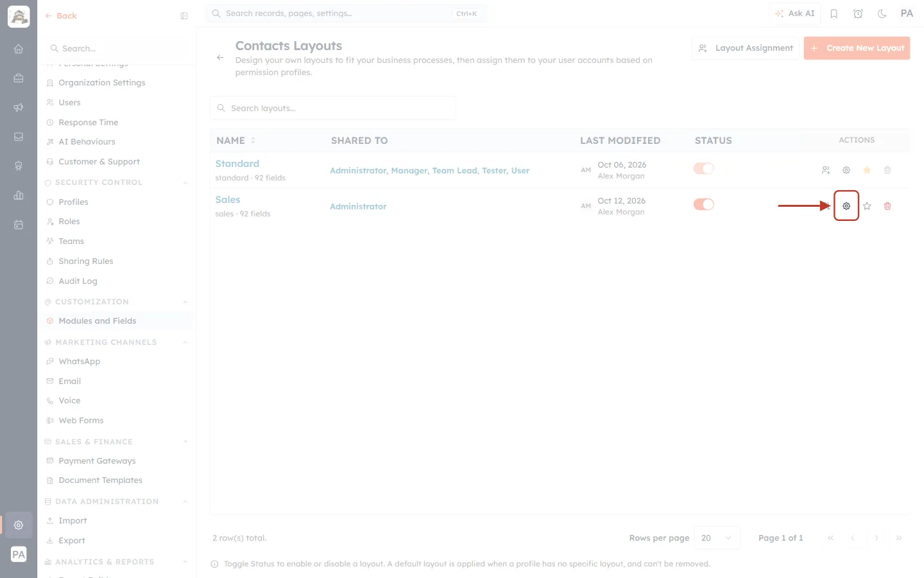Open Users in sidebar
The height and width of the screenshot is (578, 924).
click(69, 103)
